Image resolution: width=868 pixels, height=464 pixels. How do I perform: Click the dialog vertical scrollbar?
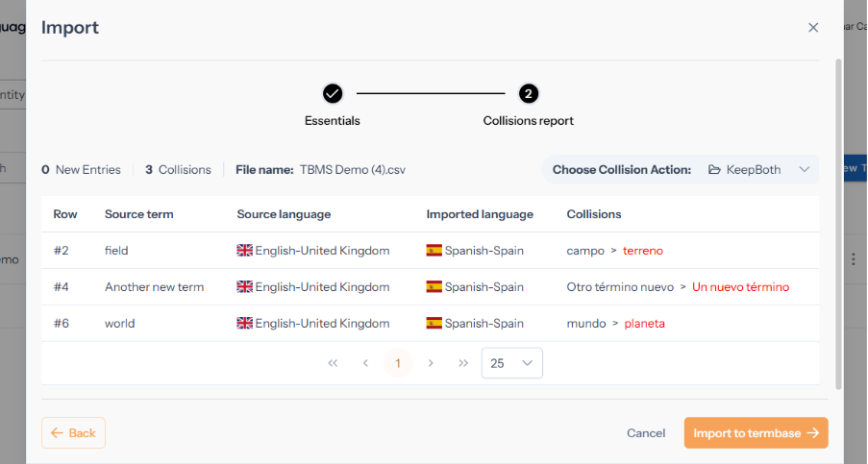pos(838,221)
